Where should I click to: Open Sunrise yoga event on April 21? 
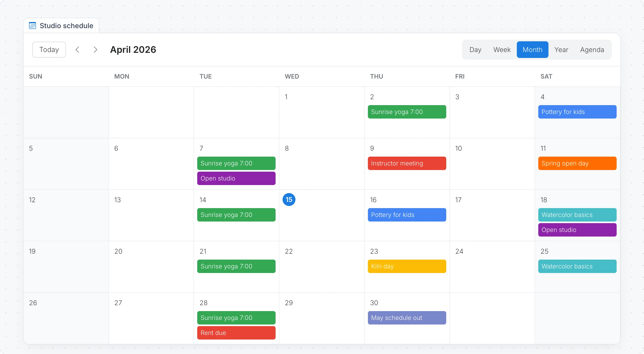point(236,266)
